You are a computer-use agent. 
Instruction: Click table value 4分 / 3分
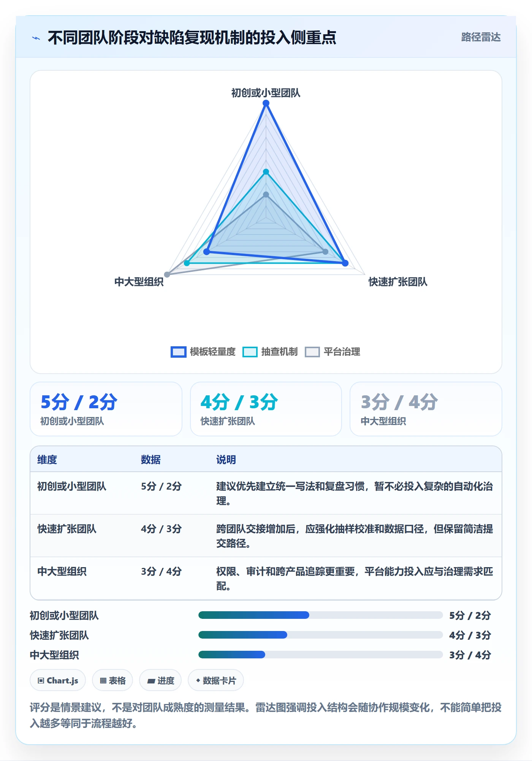click(x=161, y=529)
